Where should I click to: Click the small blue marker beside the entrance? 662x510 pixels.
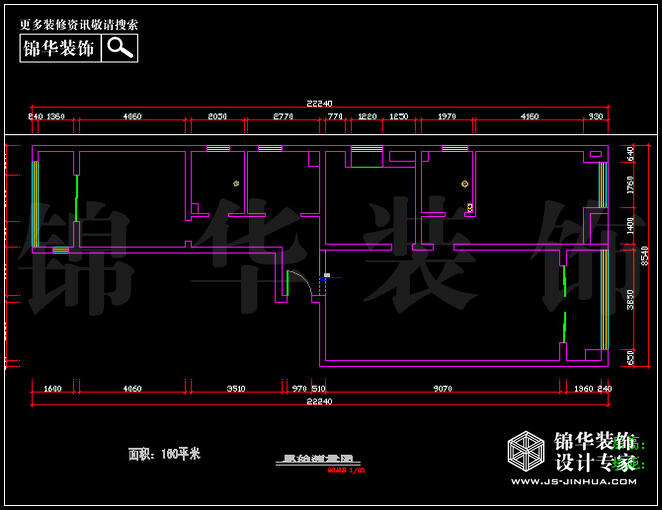[x=326, y=275]
